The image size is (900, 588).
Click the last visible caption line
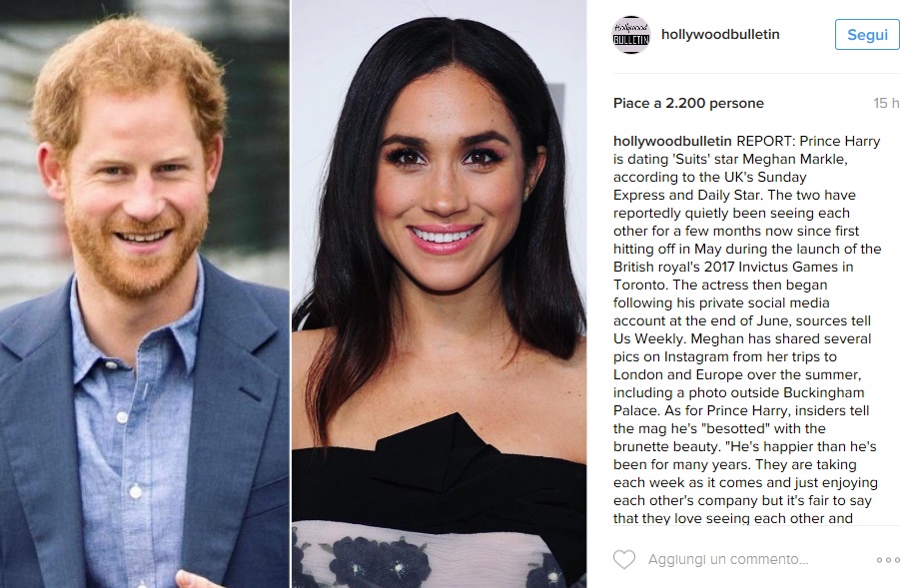coord(732,518)
